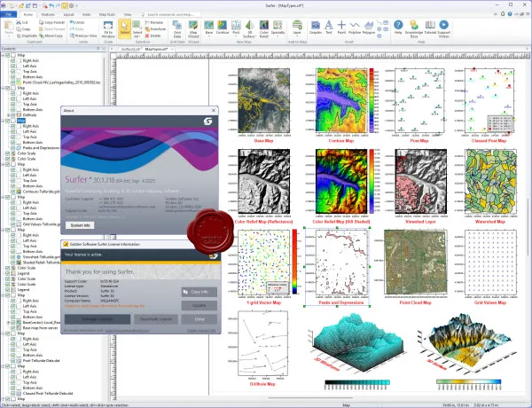Open Grid Data tool
Screen dimensions: 532x408
coord(177,29)
